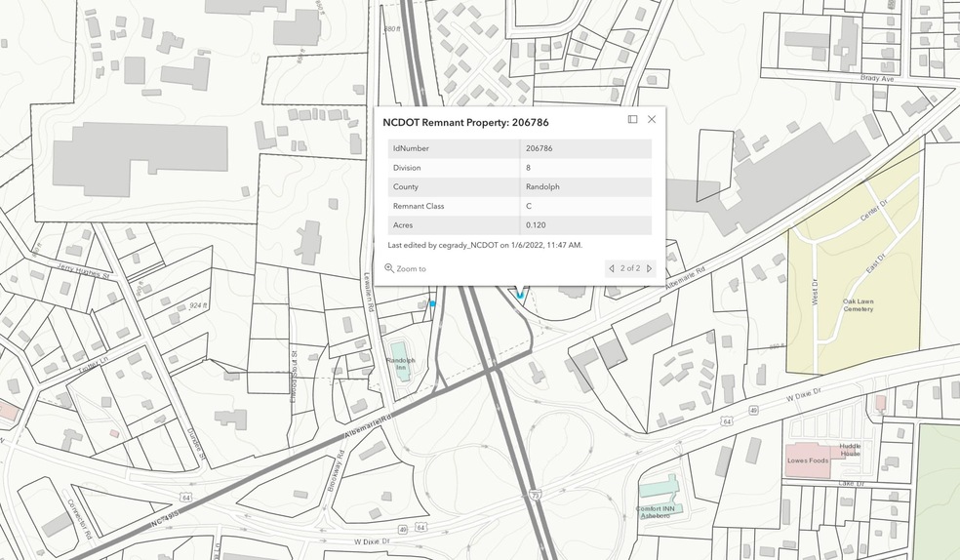Click the route 73 highway shield
The height and width of the screenshot is (560, 960).
click(536, 494)
